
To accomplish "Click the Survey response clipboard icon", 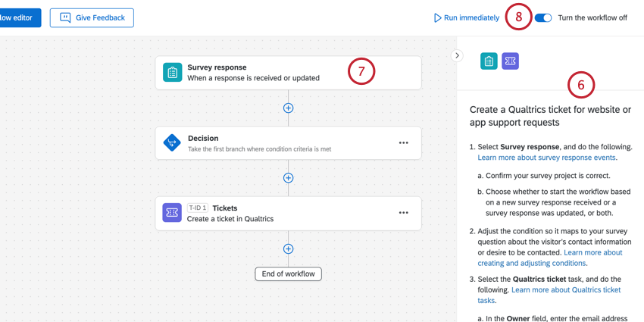I will (173, 73).
